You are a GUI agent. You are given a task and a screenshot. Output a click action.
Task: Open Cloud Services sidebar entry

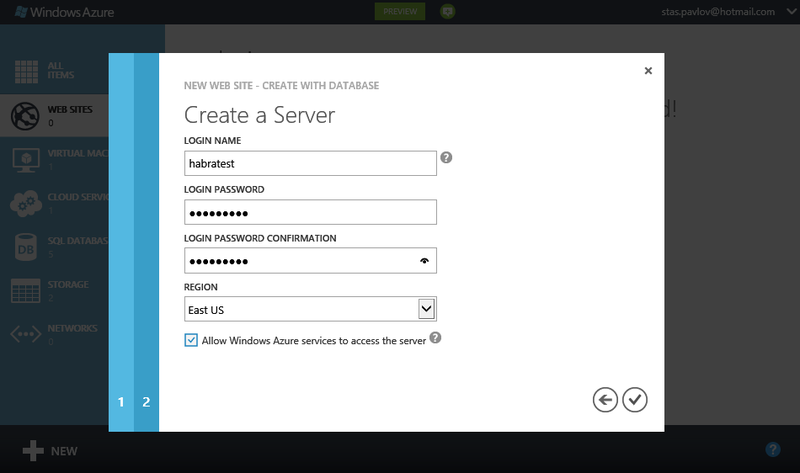(55, 203)
